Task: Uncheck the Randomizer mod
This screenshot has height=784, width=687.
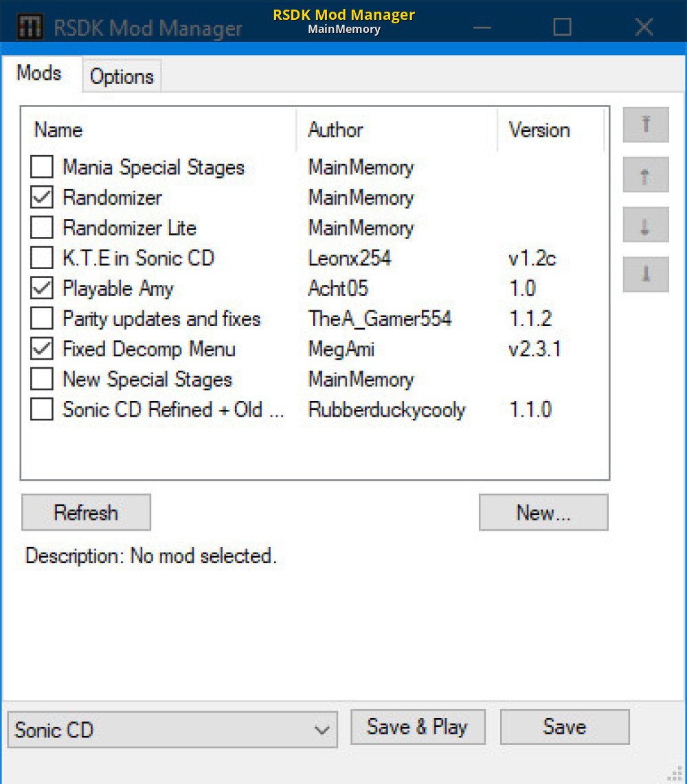Action: (42, 198)
